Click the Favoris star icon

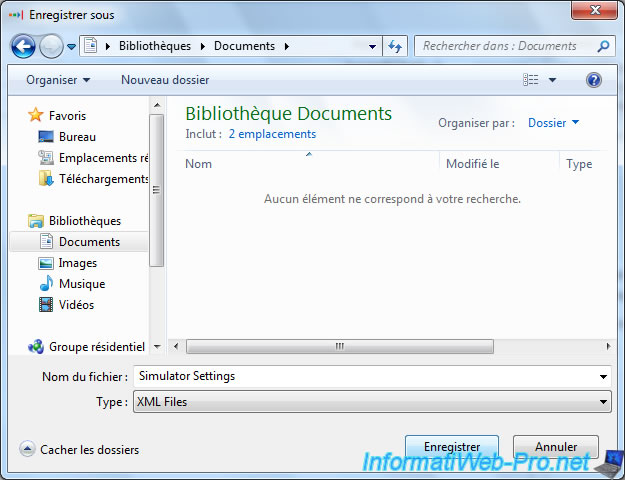[35, 115]
